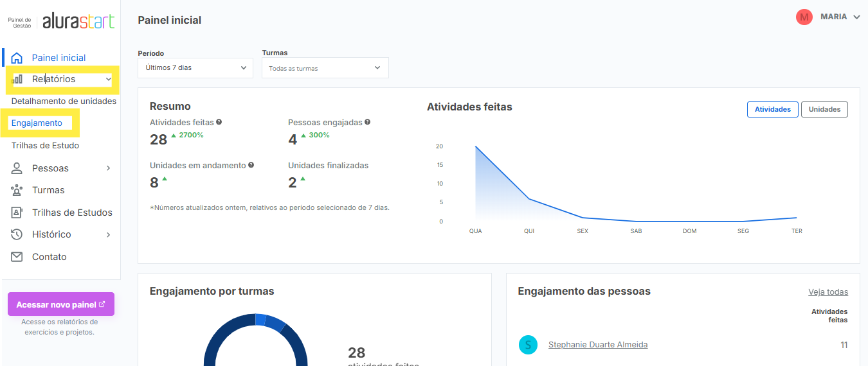The image size is (868, 366).
Task: Expand the Histórico submenu chevron
Action: [x=108, y=235]
